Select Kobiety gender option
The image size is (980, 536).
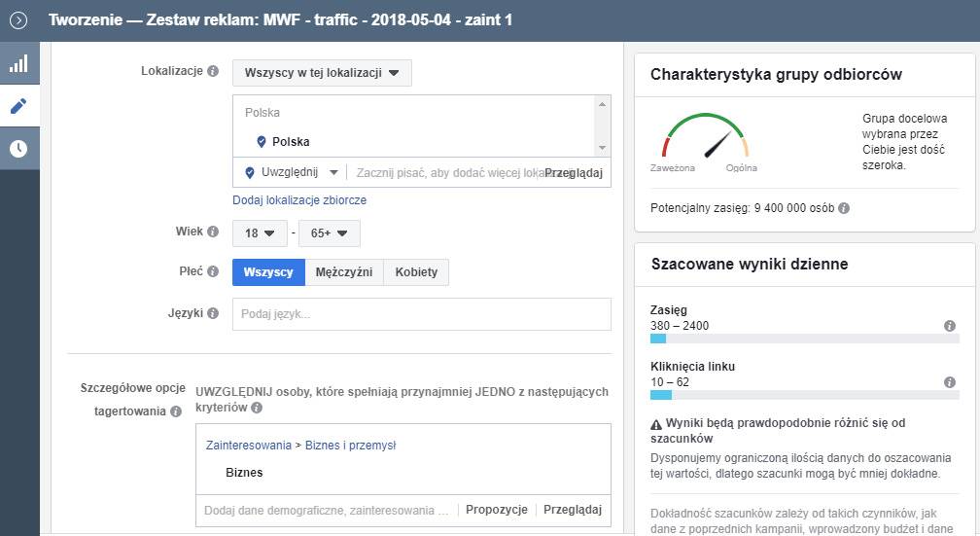click(x=416, y=272)
